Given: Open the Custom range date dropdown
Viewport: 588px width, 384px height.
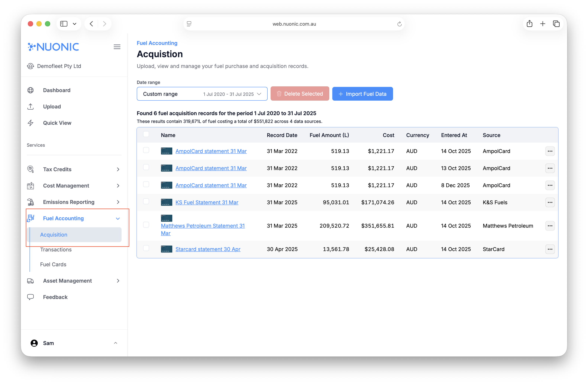Looking at the screenshot, I should [x=202, y=94].
